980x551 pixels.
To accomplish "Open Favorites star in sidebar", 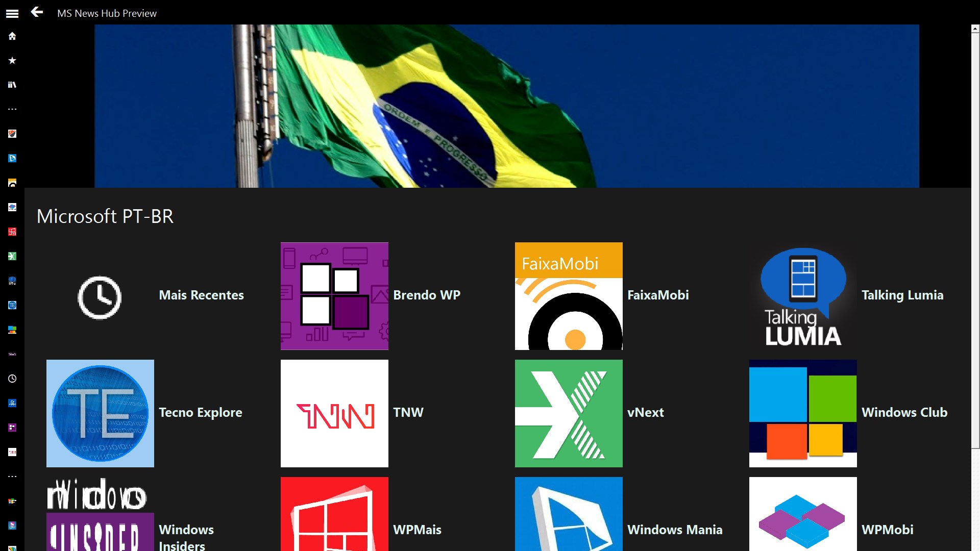I will 12,61.
